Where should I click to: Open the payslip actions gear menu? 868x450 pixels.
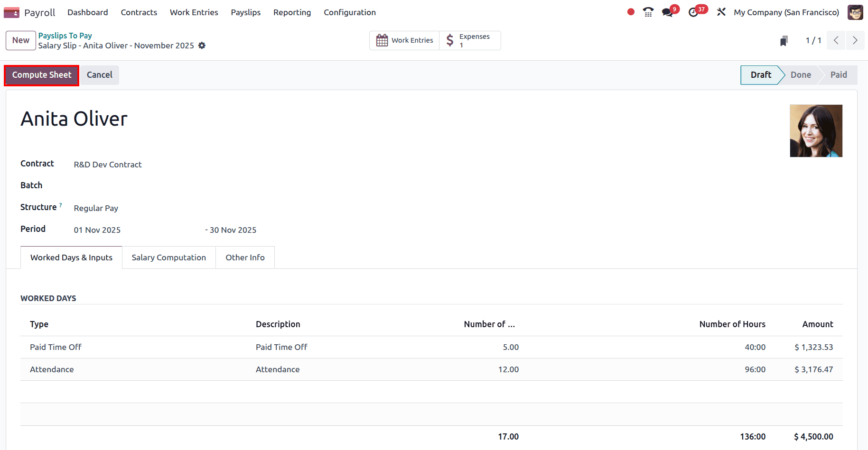[202, 45]
